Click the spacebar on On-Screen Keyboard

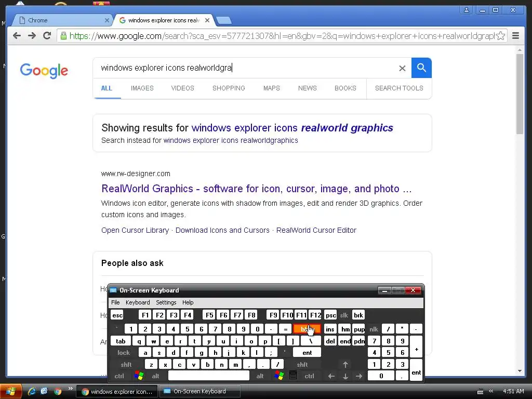click(209, 376)
